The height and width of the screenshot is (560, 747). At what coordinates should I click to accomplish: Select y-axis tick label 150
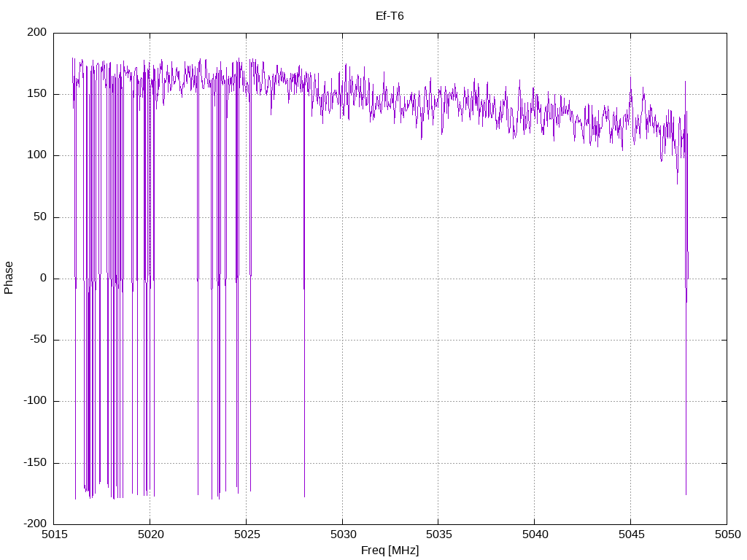pos(37,94)
